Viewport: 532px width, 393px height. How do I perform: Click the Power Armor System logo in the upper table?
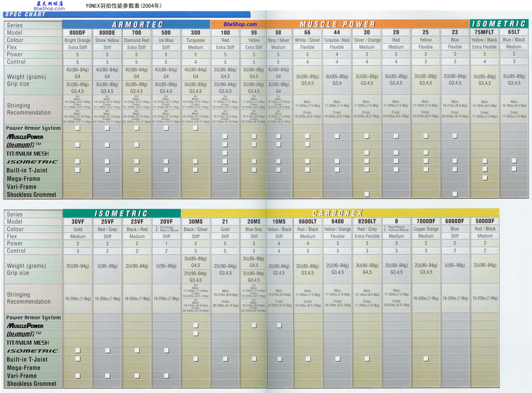click(33, 128)
